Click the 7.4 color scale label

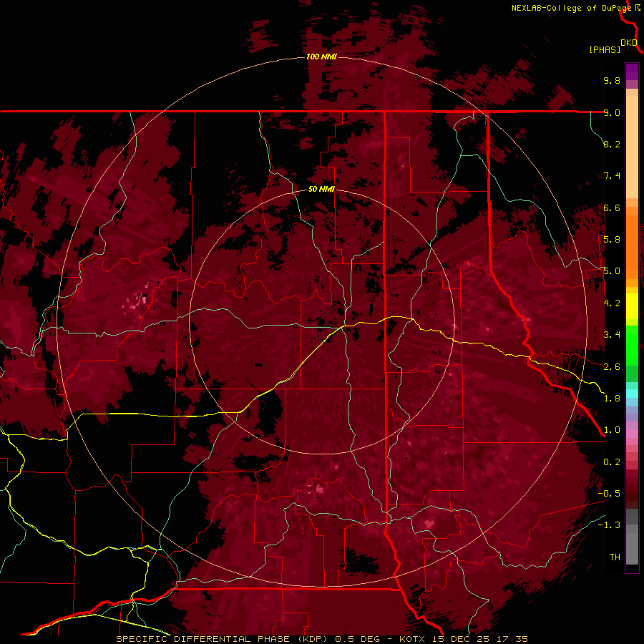[x=612, y=176]
